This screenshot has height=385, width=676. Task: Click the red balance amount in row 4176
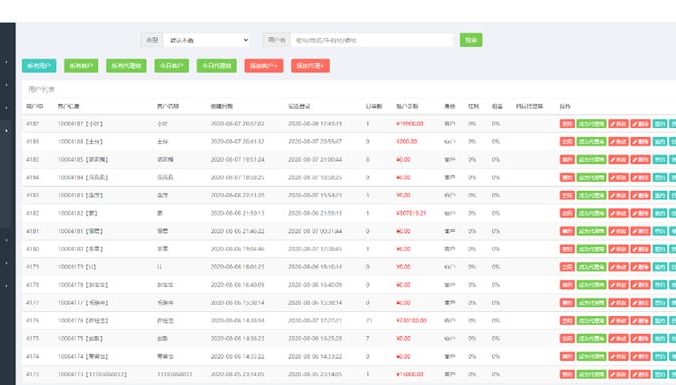click(x=411, y=320)
